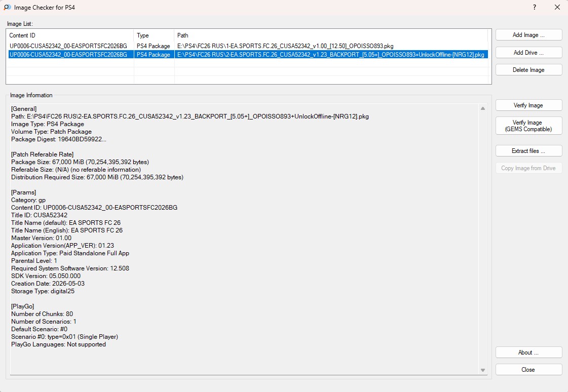Click Required System Software Version line
The width and height of the screenshot is (568, 392).
(x=70, y=268)
